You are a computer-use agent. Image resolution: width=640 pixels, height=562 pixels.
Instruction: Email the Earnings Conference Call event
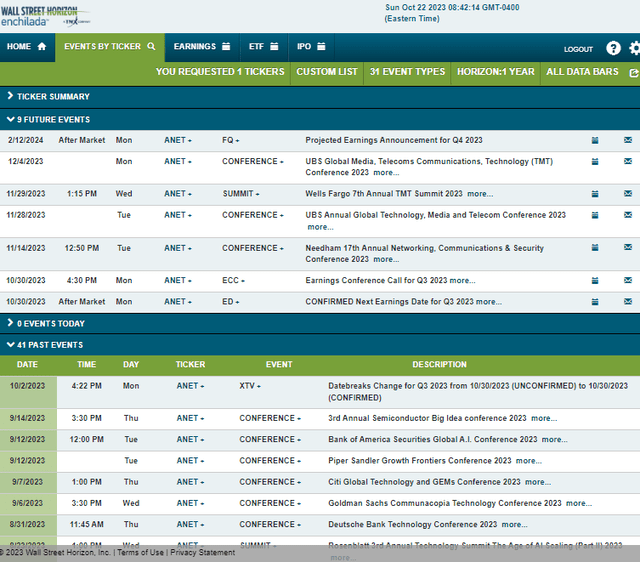point(628,280)
